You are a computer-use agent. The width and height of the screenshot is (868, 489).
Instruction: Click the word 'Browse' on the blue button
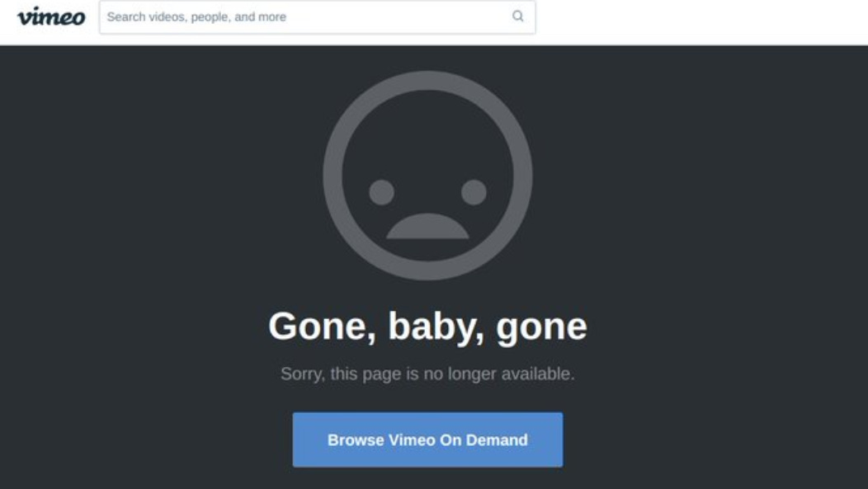pos(356,440)
